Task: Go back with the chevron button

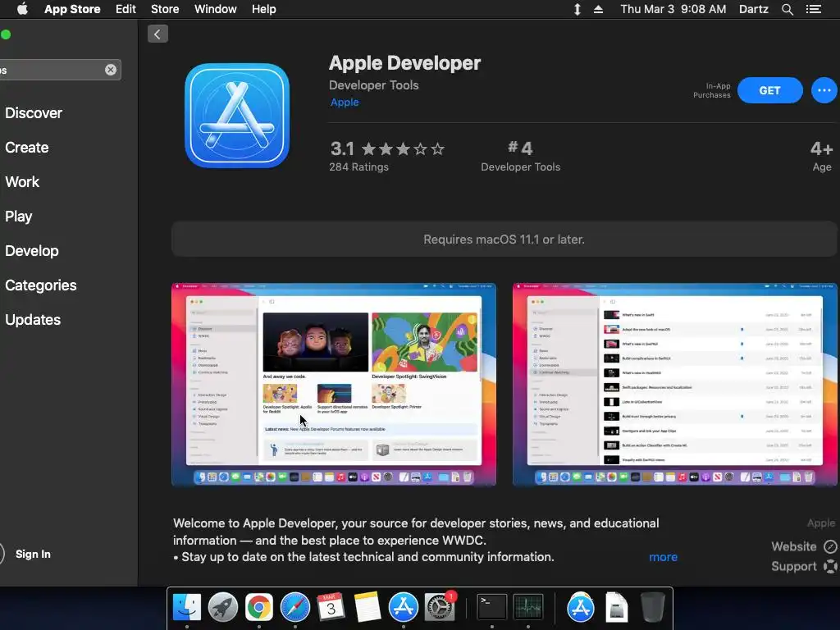Action: point(157,34)
